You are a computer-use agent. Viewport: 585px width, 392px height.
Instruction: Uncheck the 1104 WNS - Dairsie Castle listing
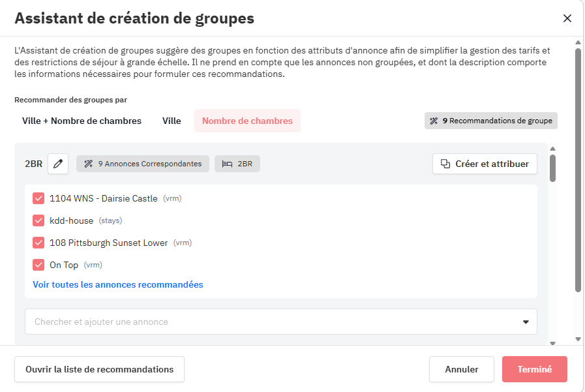[x=38, y=198]
